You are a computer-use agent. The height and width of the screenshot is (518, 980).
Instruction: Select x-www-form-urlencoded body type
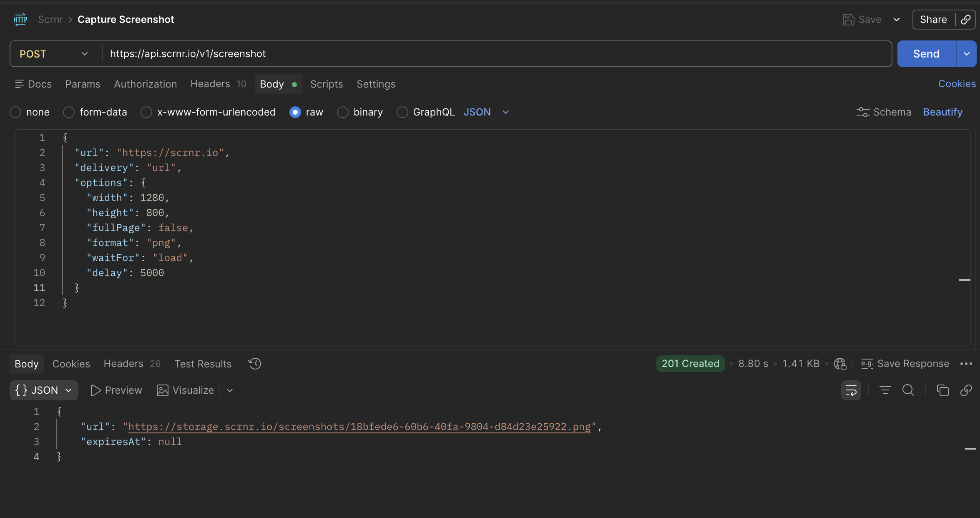(x=146, y=112)
